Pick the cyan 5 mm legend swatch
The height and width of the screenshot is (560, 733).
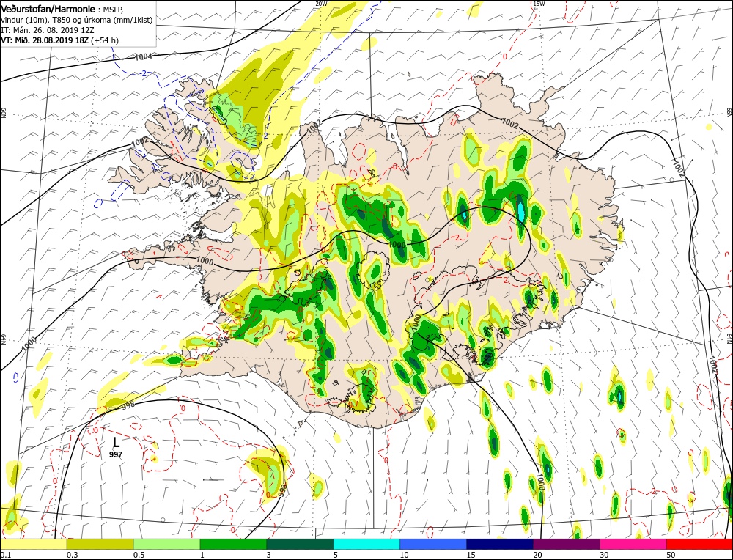coord(366,544)
